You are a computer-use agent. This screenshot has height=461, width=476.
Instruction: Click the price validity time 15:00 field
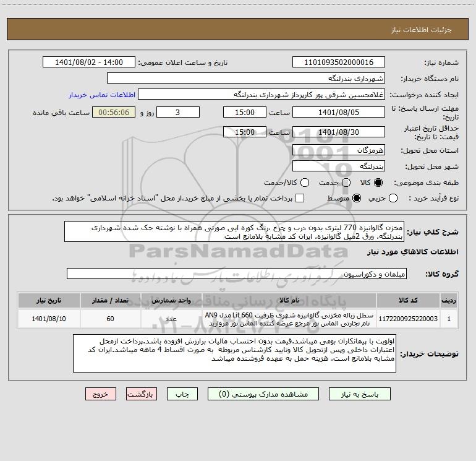click(245, 132)
